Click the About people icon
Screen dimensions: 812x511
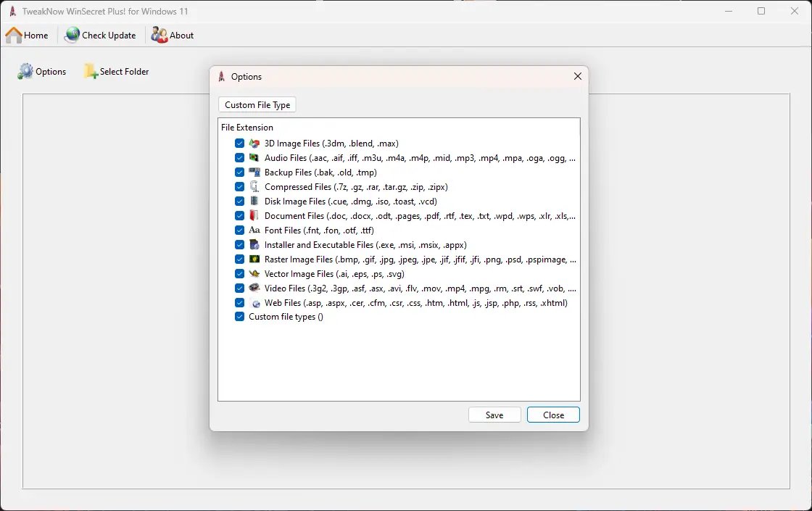[x=159, y=36]
